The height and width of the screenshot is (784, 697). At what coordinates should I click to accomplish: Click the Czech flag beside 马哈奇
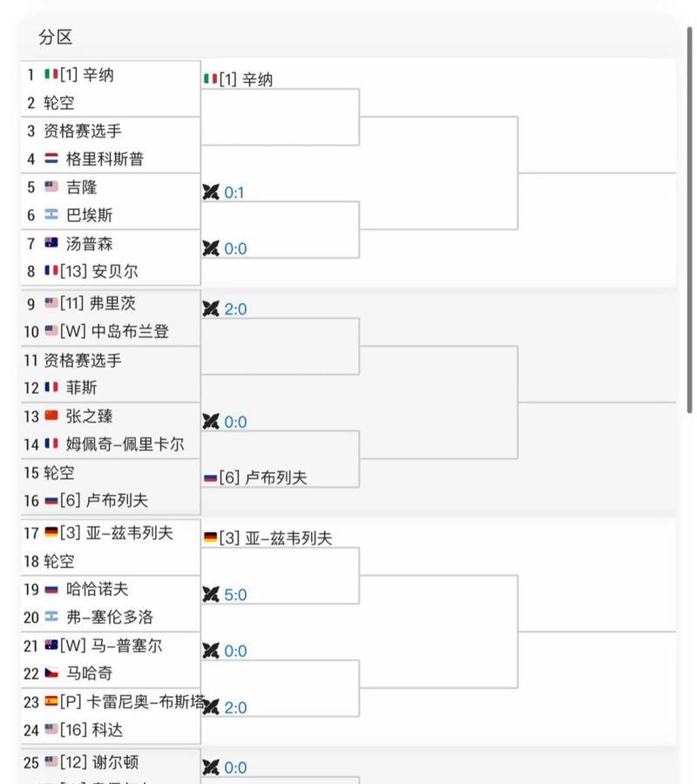click(51, 673)
